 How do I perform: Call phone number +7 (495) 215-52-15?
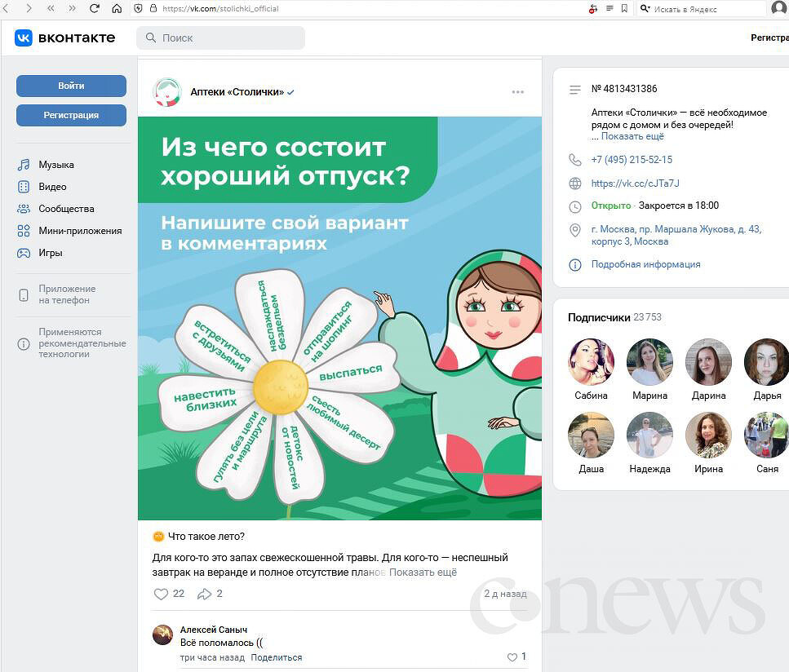[632, 160]
